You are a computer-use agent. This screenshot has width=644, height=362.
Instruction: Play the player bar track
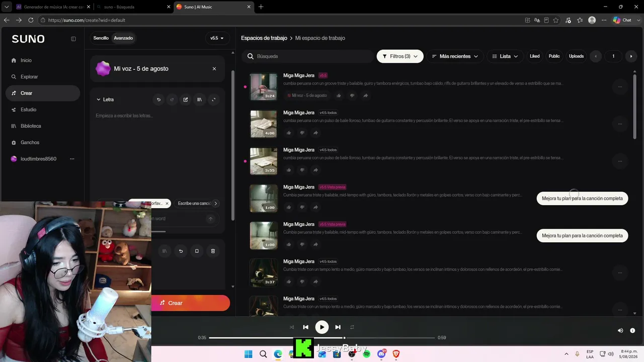322,327
